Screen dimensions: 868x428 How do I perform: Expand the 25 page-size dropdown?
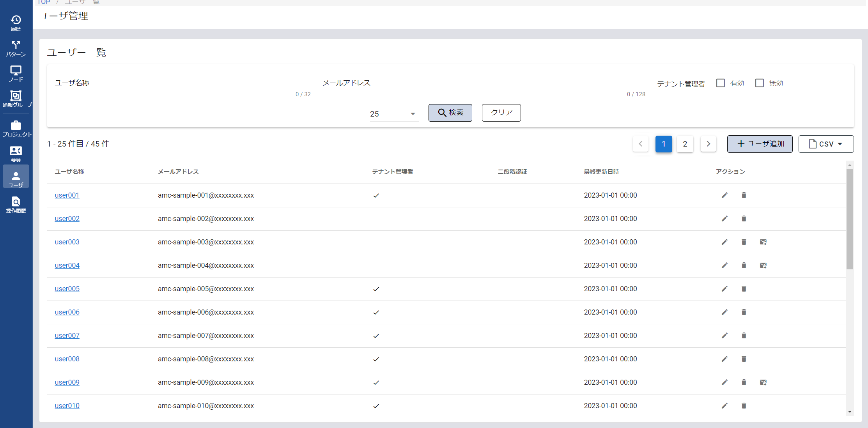(394, 114)
